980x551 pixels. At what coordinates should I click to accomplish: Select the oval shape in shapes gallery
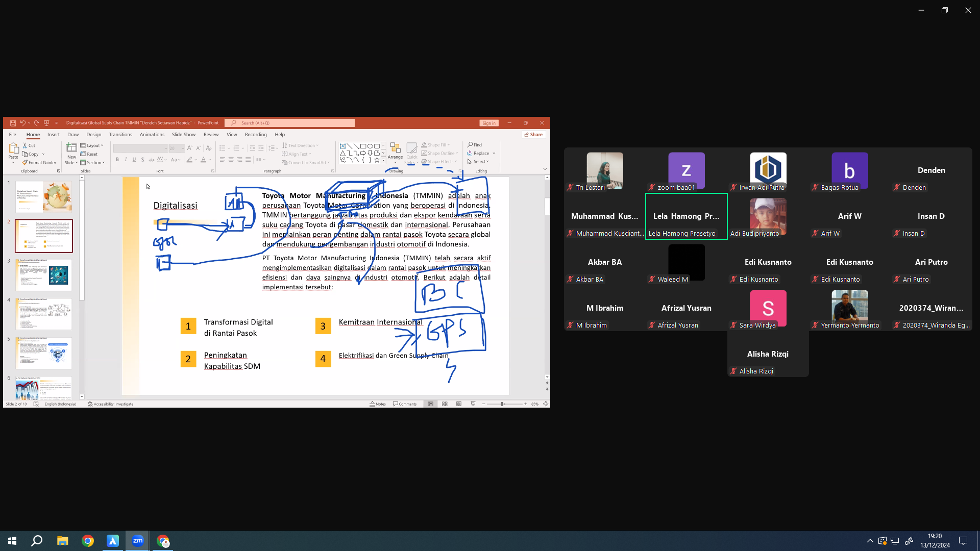[x=370, y=146]
